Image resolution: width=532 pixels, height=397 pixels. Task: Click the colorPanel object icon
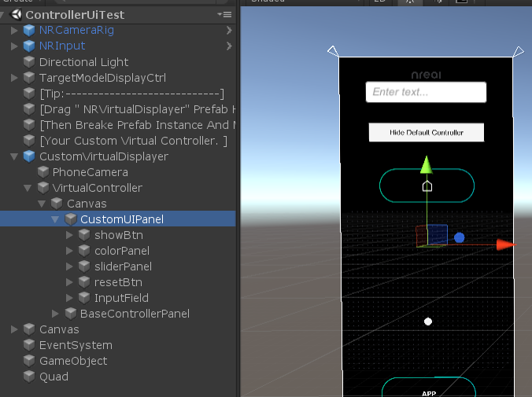[84, 251]
